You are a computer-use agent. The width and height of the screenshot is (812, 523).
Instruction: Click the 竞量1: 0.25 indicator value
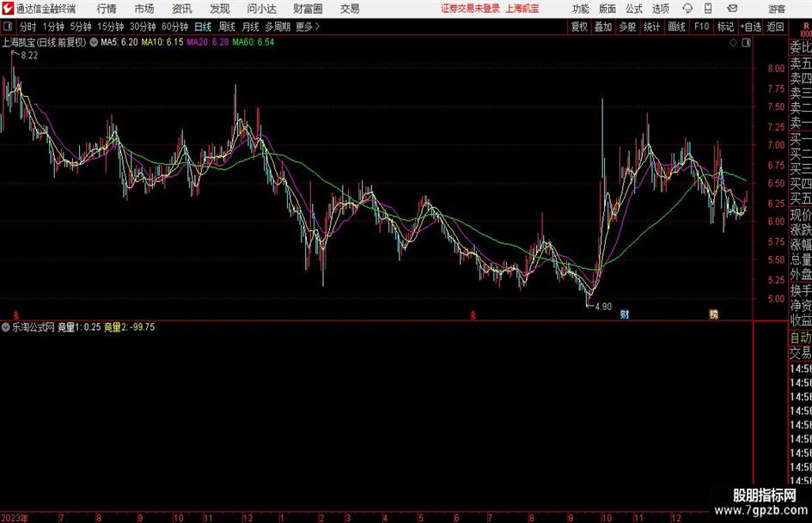[79, 327]
